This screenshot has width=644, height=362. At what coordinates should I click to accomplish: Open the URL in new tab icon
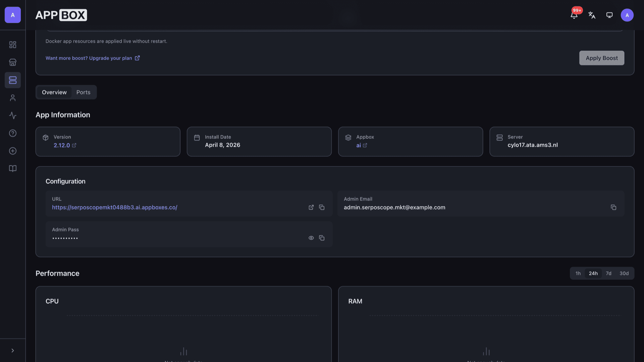pos(311,207)
